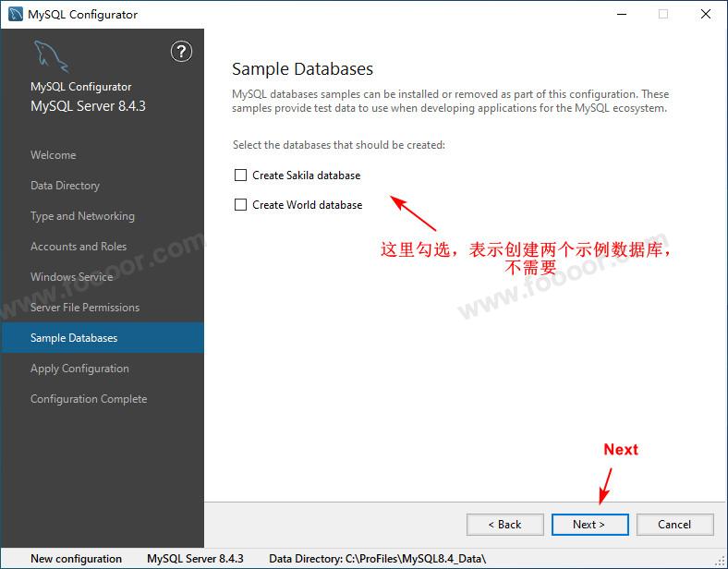Click the highlighted Sample Databases step
Image resolution: width=728 pixels, height=569 pixels.
pos(74,338)
